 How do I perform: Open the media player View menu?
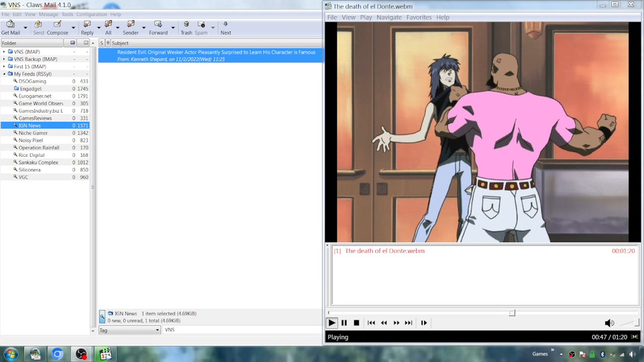coord(348,17)
